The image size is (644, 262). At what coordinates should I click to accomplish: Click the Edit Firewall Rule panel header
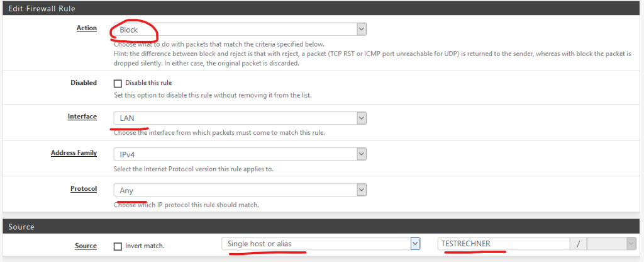[322, 8]
